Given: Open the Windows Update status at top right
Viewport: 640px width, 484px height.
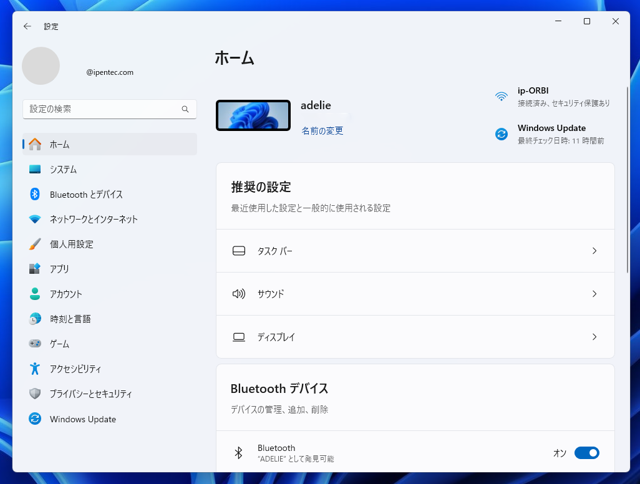Looking at the screenshot, I should (x=550, y=134).
